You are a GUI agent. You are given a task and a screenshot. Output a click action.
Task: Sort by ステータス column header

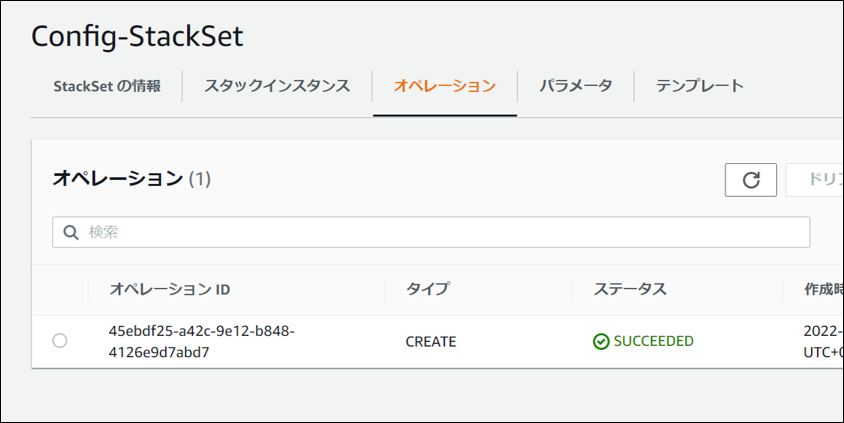point(630,290)
